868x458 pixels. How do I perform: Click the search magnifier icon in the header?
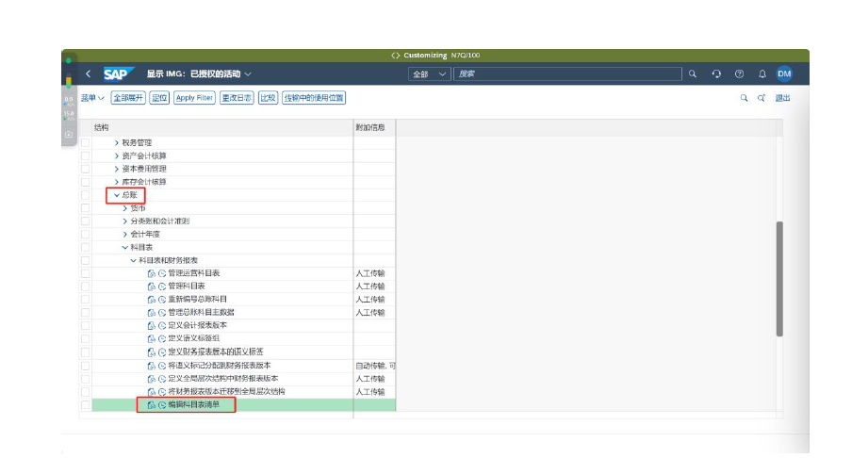[692, 74]
